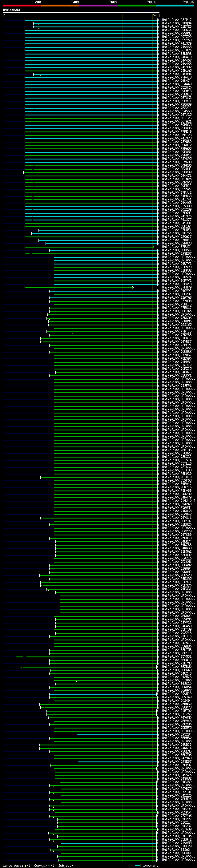Click the purple ~60% identity legend bar

click(98, 6)
